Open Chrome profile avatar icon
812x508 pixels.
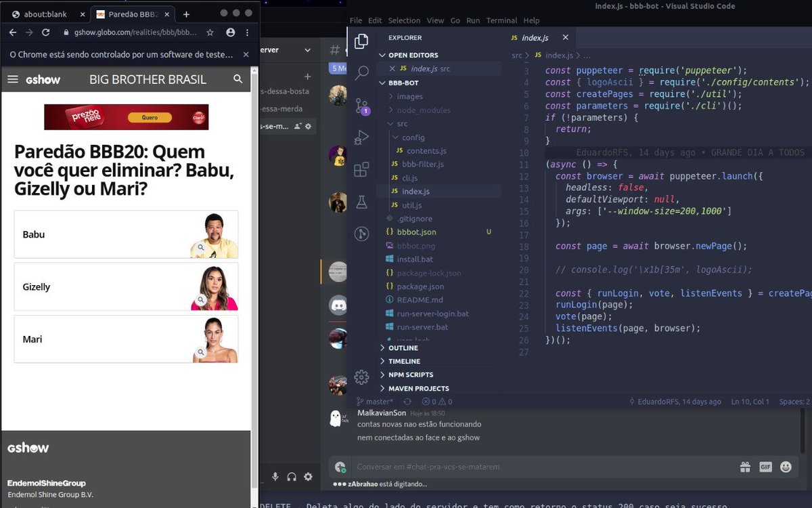click(x=230, y=32)
